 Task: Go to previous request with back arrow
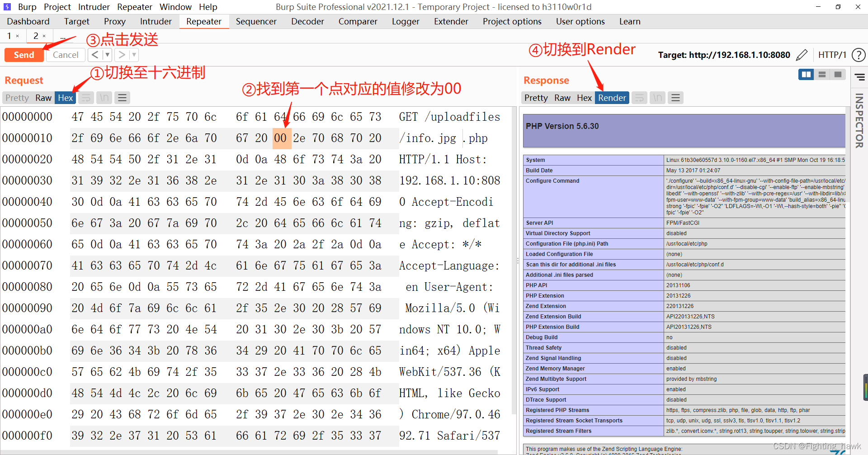(x=95, y=55)
